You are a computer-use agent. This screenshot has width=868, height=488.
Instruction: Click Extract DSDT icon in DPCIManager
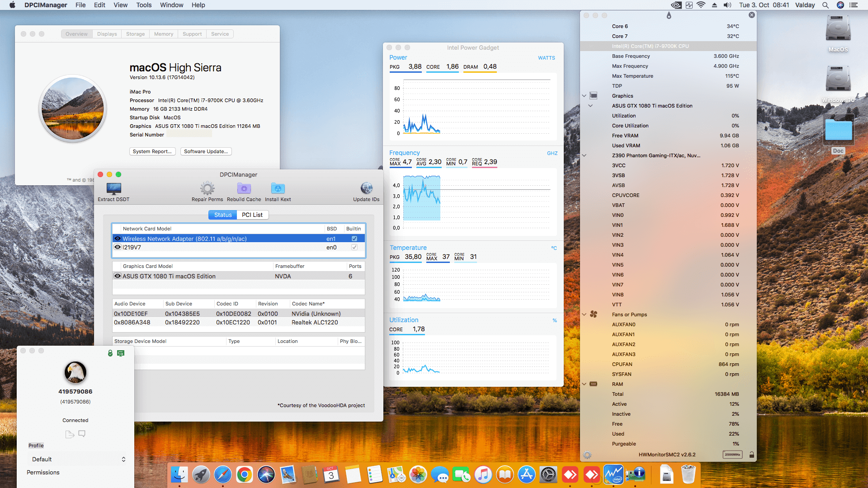[x=113, y=188]
